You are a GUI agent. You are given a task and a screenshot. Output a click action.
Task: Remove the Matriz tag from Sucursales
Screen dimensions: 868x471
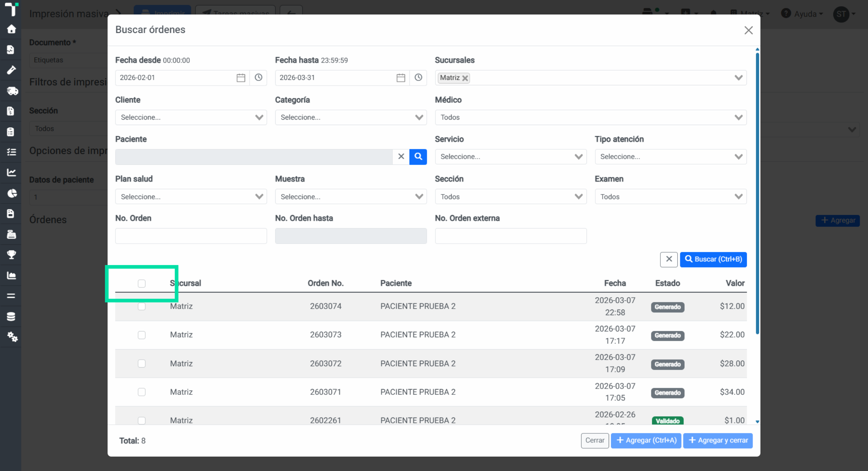point(465,78)
